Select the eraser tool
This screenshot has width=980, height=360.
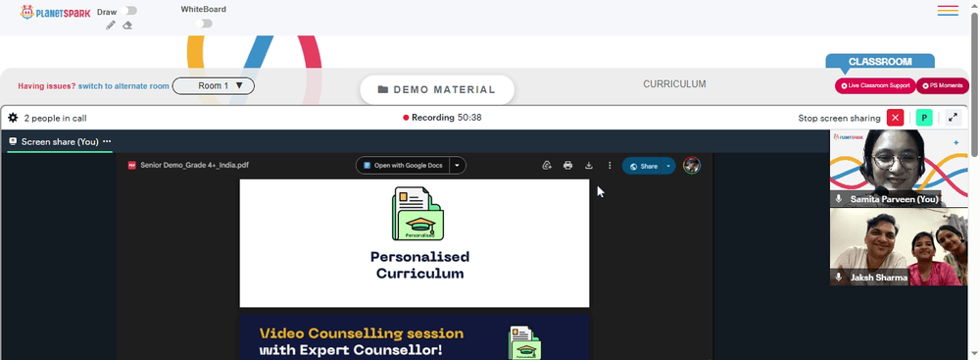(x=127, y=26)
